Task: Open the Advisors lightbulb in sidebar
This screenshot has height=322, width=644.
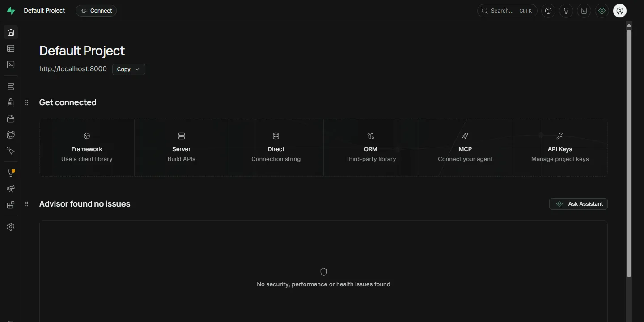Action: click(11, 173)
